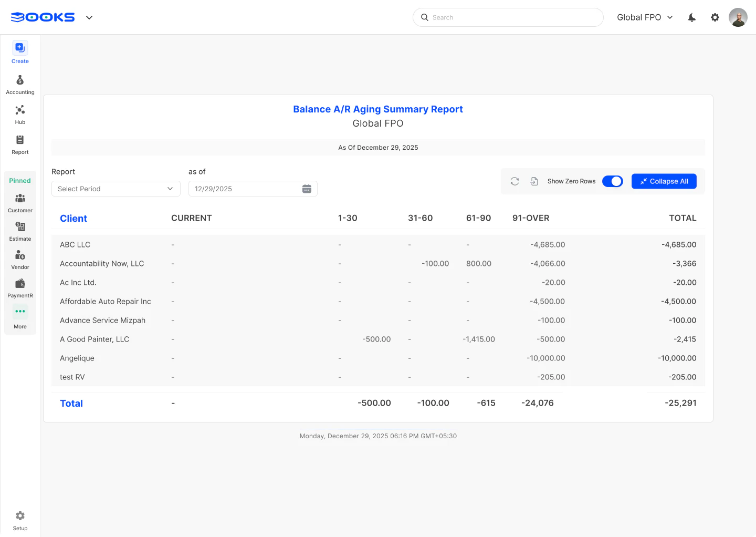Select Ac Inc Ltd. client
756x537 pixels.
(x=78, y=283)
